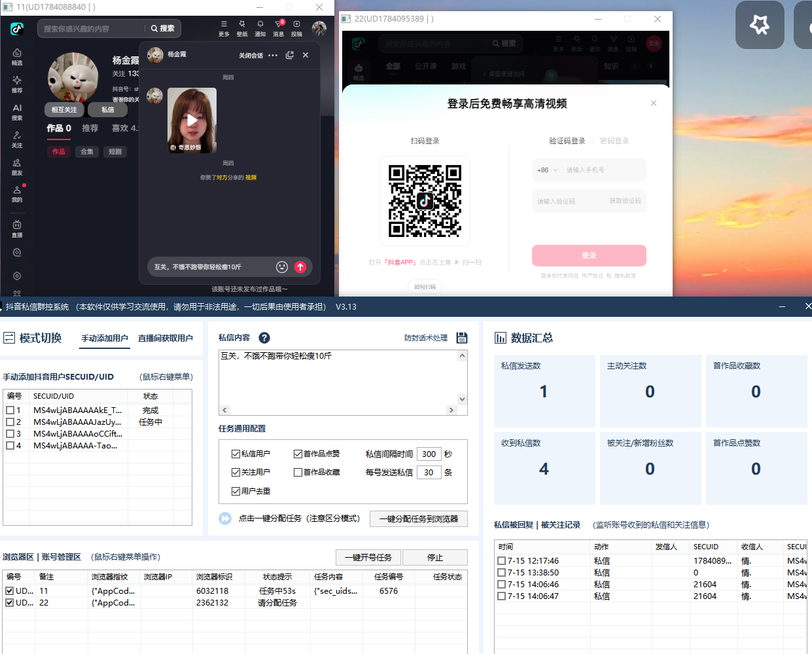Click the 私信间隔时间 input showing 300

[429, 454]
